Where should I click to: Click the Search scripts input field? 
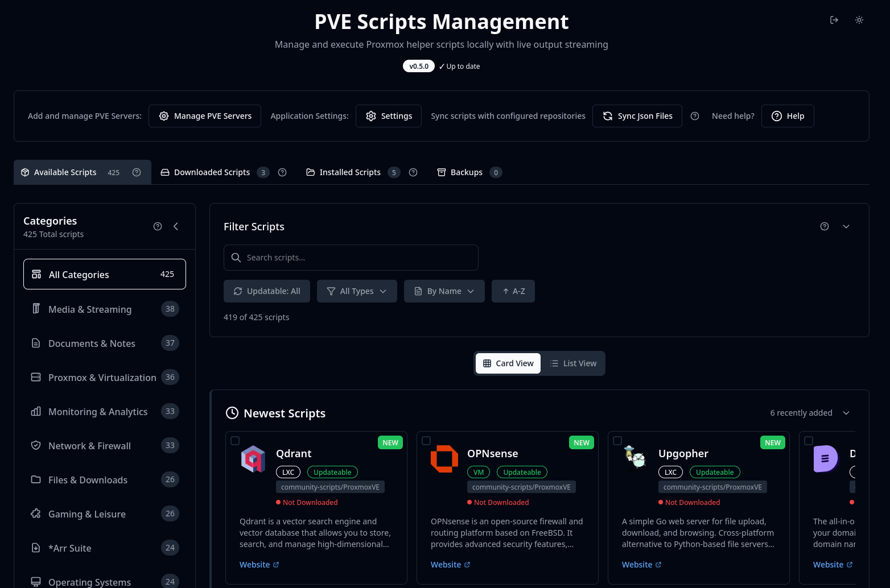pyautogui.click(x=351, y=258)
